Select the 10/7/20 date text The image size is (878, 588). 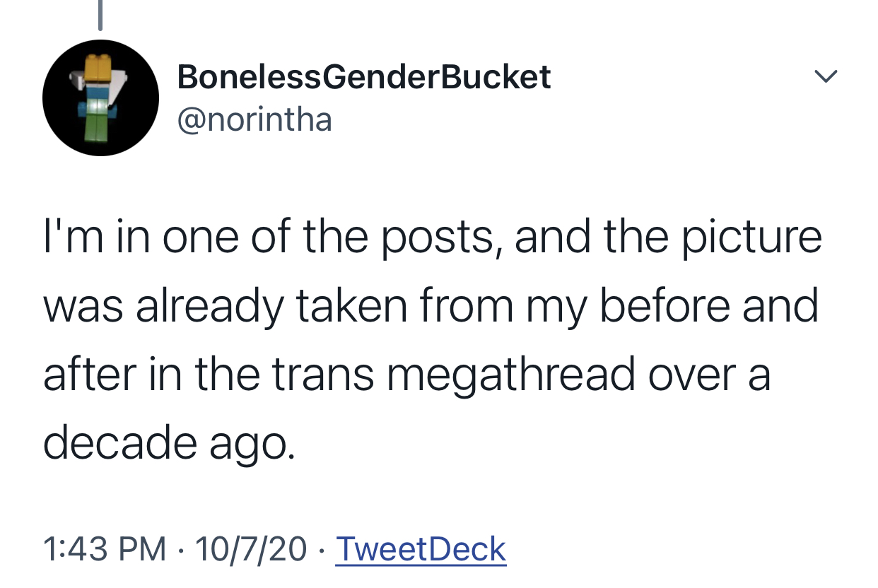[251, 549]
